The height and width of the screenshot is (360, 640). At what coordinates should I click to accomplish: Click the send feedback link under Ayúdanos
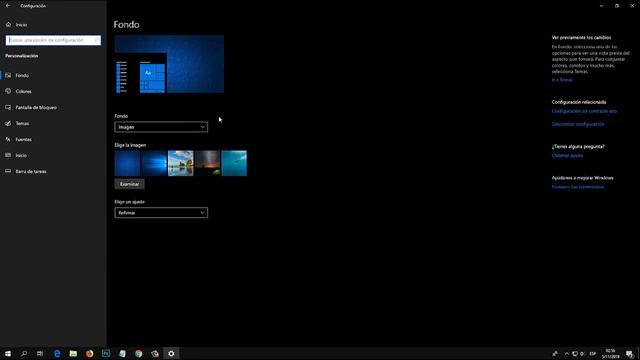[x=578, y=187]
